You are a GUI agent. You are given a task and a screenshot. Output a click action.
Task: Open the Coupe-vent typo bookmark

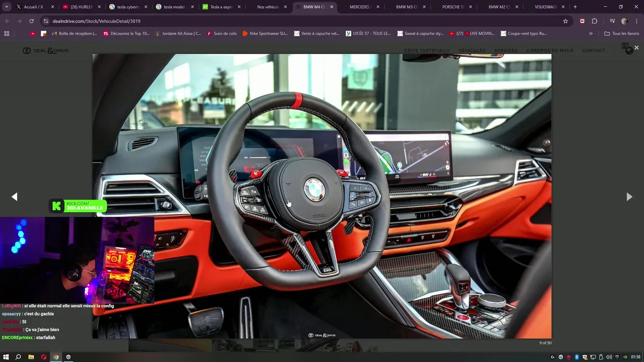tap(524, 33)
